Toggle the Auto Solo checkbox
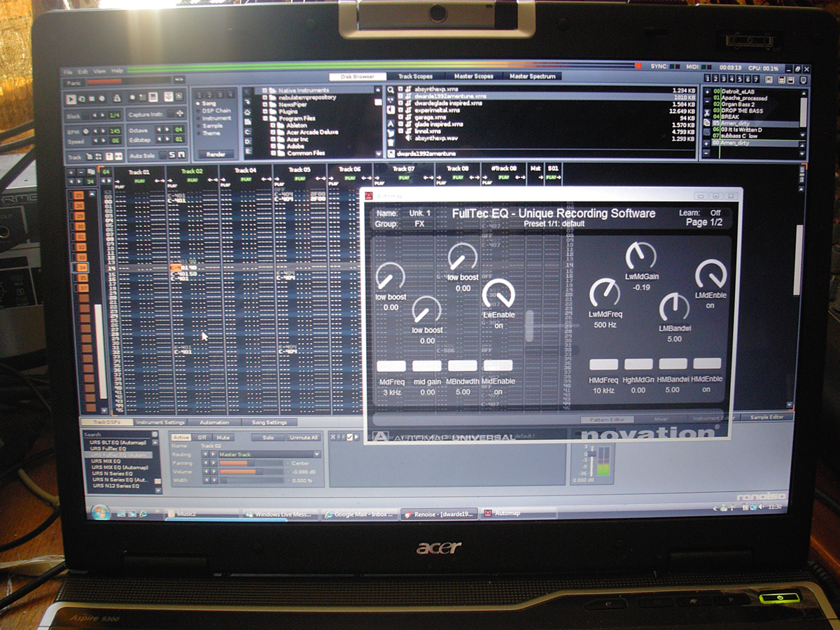 163,155
